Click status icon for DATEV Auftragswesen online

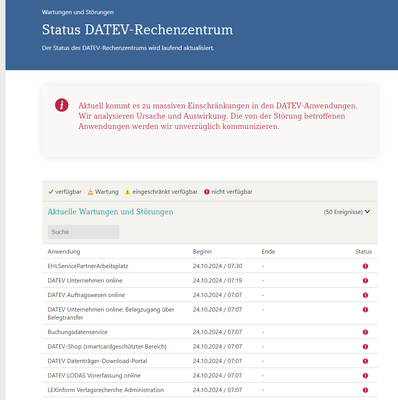pos(365,295)
